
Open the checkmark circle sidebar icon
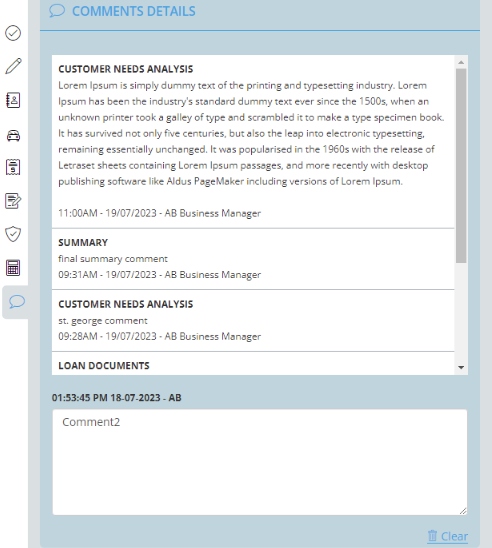pos(13,33)
